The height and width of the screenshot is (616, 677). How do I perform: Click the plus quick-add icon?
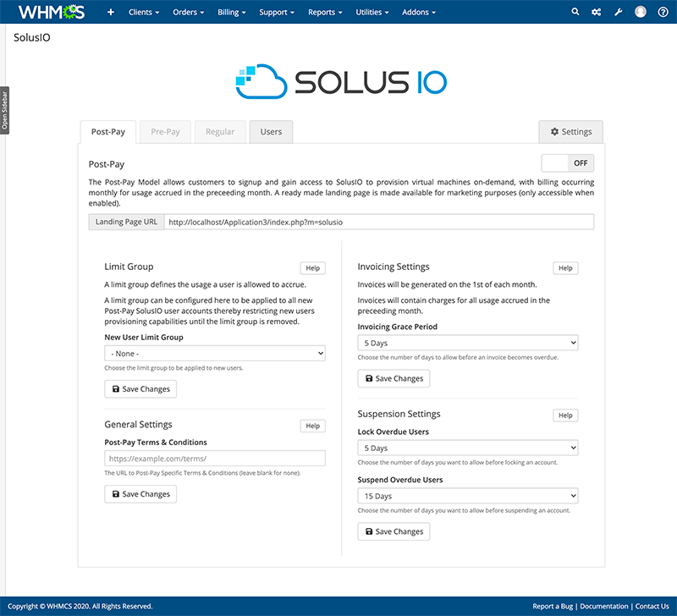(111, 13)
